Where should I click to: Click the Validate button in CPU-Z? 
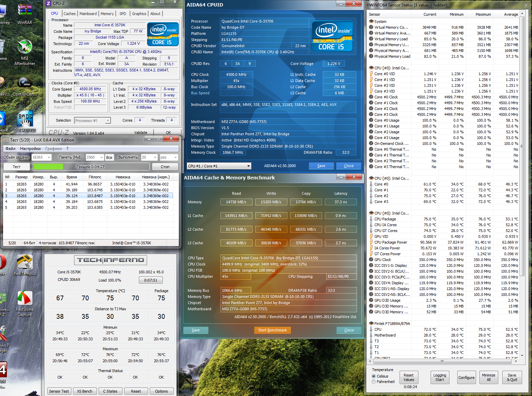point(141,133)
